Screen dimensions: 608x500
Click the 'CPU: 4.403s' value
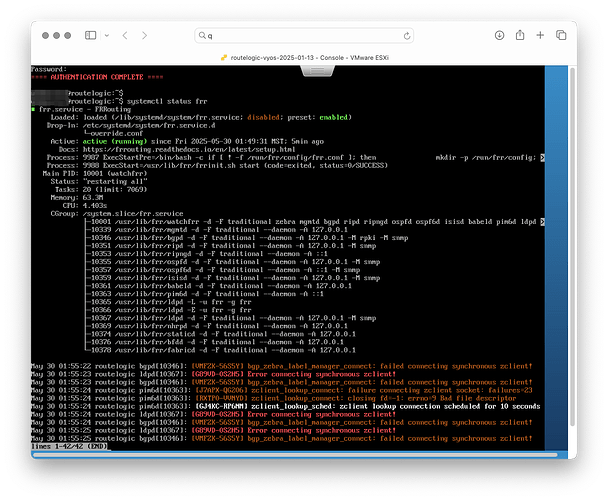point(95,206)
